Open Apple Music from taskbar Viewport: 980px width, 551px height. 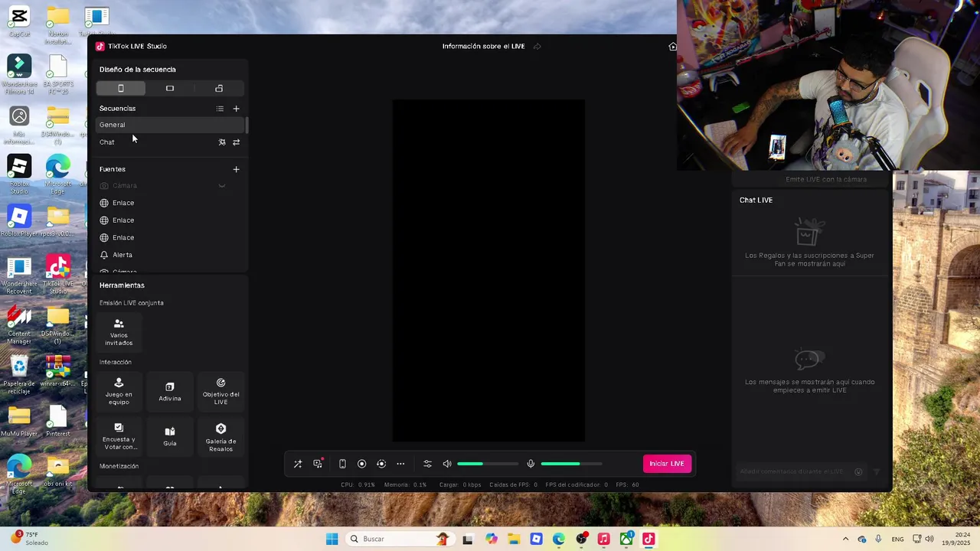click(603, 539)
